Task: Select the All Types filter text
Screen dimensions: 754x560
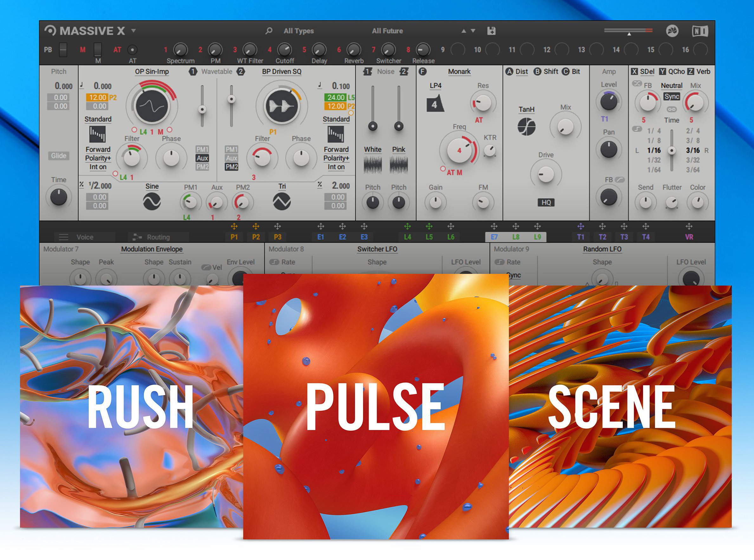Action: pyautogui.click(x=298, y=31)
